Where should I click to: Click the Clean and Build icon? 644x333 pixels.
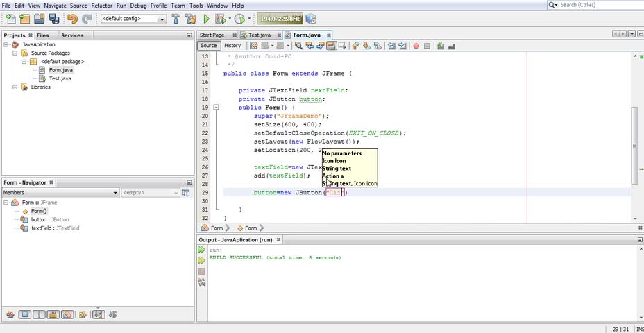click(191, 19)
